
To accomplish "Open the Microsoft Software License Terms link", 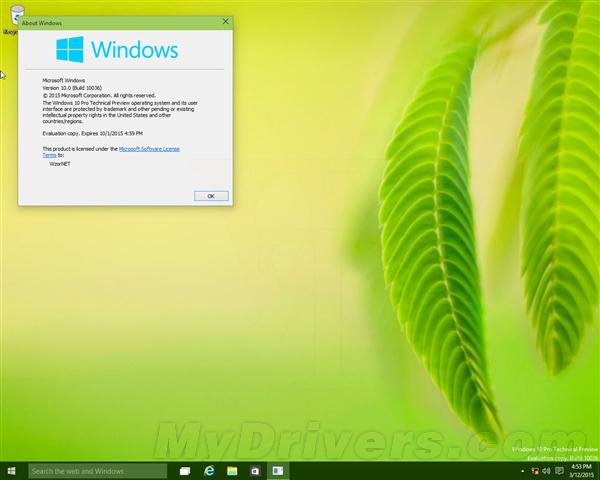I will [149, 148].
